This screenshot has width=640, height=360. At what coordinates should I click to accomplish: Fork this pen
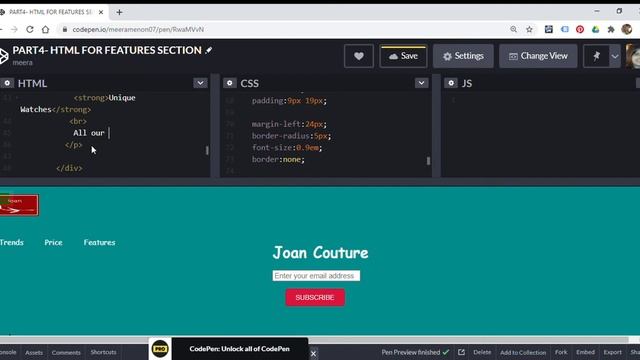[561, 352]
